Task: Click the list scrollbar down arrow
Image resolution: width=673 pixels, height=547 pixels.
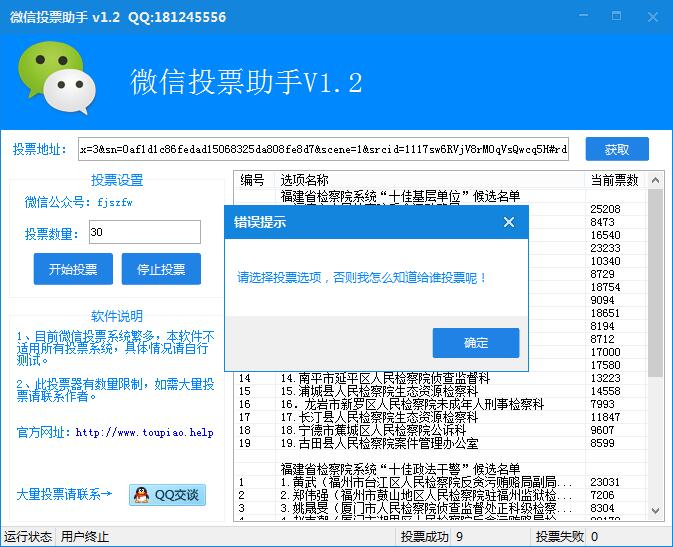Action: [x=655, y=511]
